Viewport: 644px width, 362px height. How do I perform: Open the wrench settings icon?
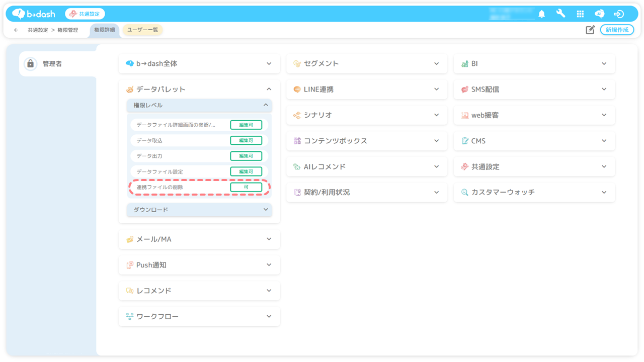pos(560,14)
